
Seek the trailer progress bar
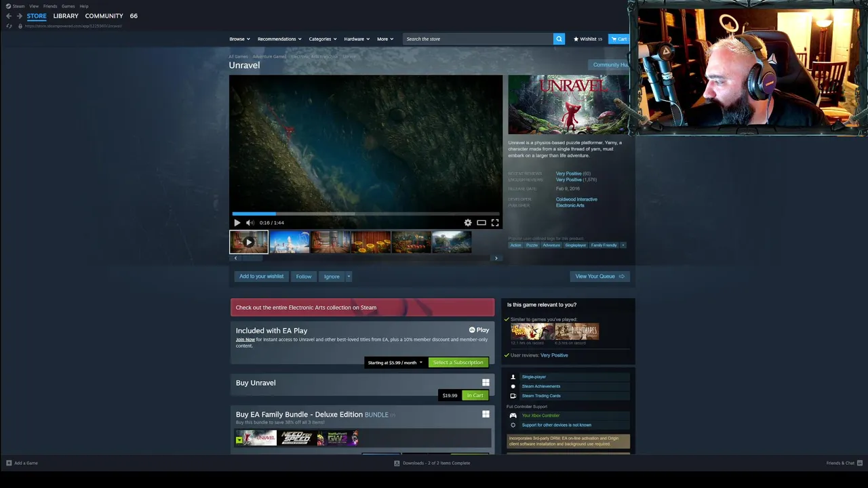coord(366,213)
